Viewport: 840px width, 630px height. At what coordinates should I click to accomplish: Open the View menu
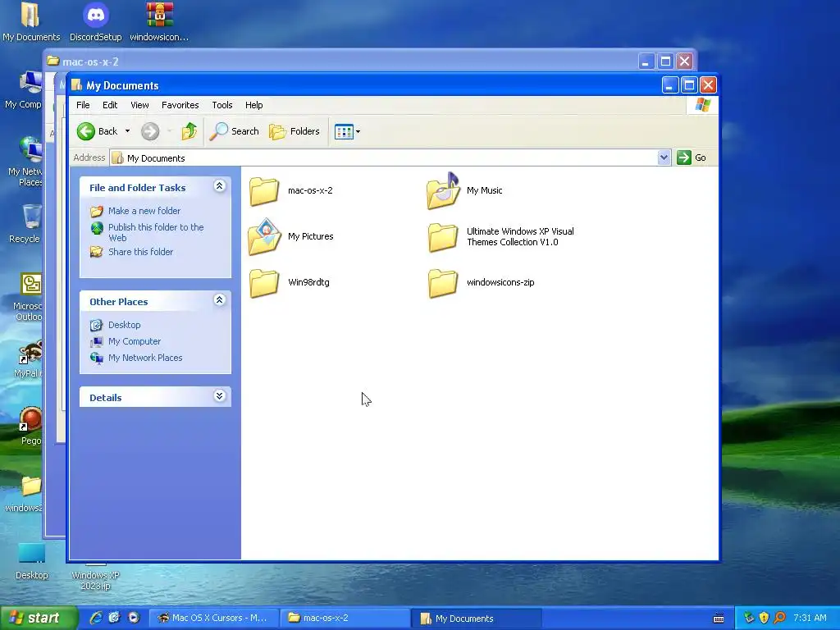tap(139, 105)
